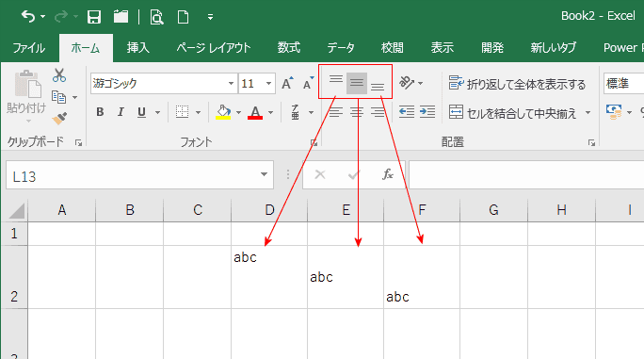Save the workbook with floppy disk icon

tap(94, 17)
